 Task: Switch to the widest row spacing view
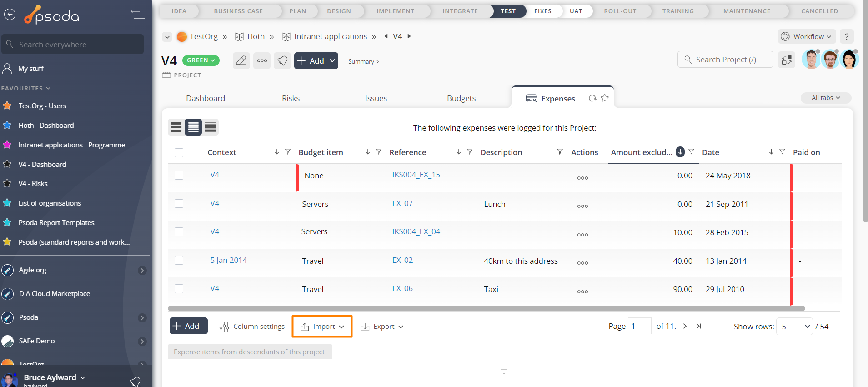176,127
